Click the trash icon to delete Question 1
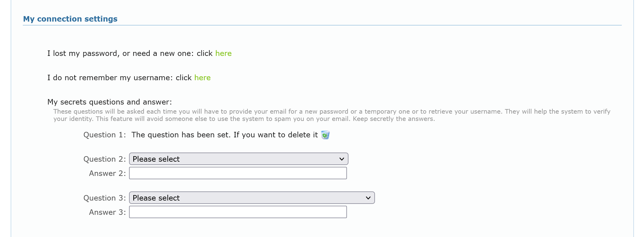The width and height of the screenshot is (644, 237). point(325,135)
